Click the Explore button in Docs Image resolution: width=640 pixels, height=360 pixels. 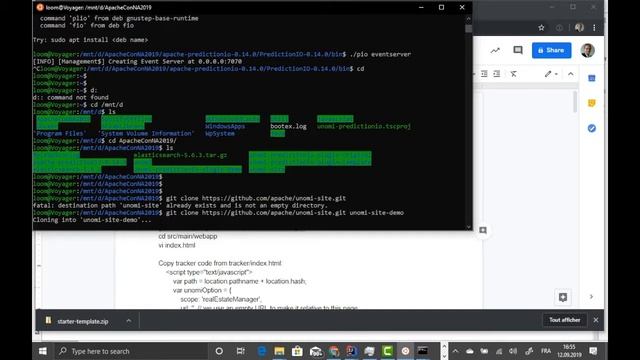(x=563, y=297)
